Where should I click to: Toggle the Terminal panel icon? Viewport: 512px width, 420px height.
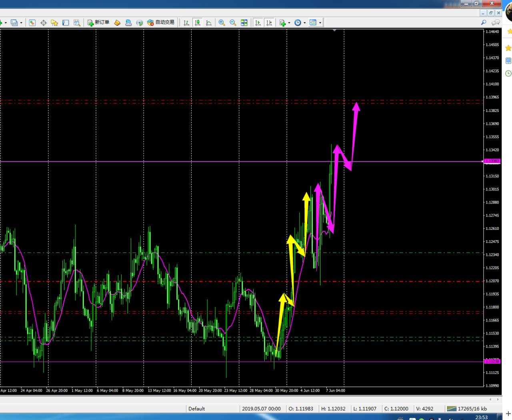point(66,23)
